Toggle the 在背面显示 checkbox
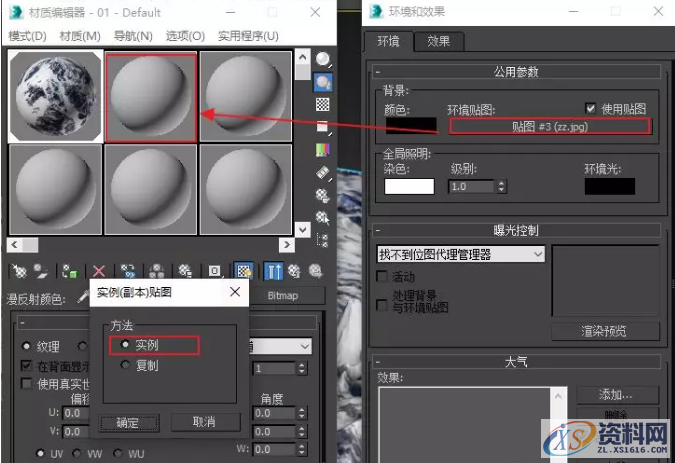Screen dimensions: 675x463 26,366
